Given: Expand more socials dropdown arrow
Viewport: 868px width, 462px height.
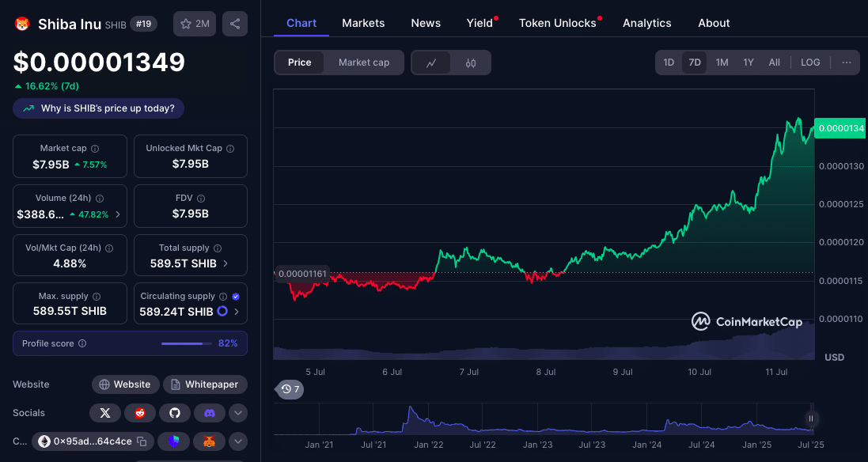Looking at the screenshot, I should point(238,413).
